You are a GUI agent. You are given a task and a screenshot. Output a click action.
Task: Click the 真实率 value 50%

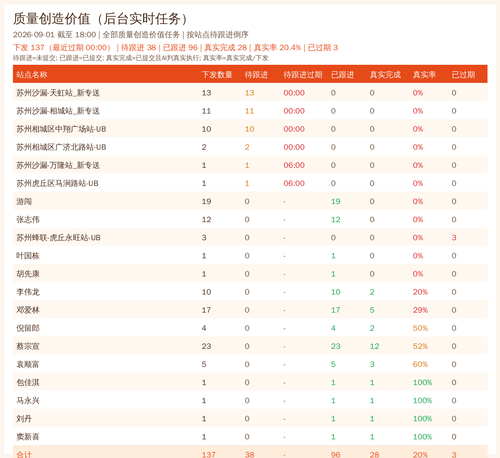[x=420, y=328]
